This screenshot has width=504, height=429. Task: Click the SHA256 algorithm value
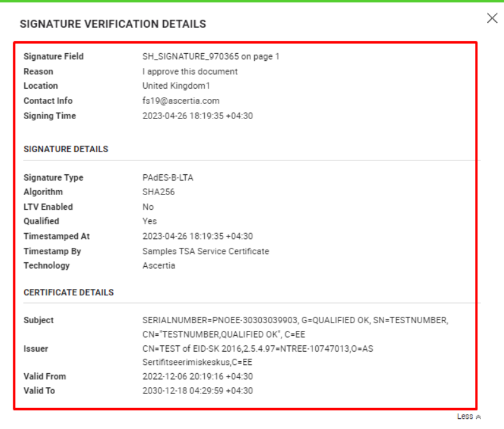coord(158,192)
